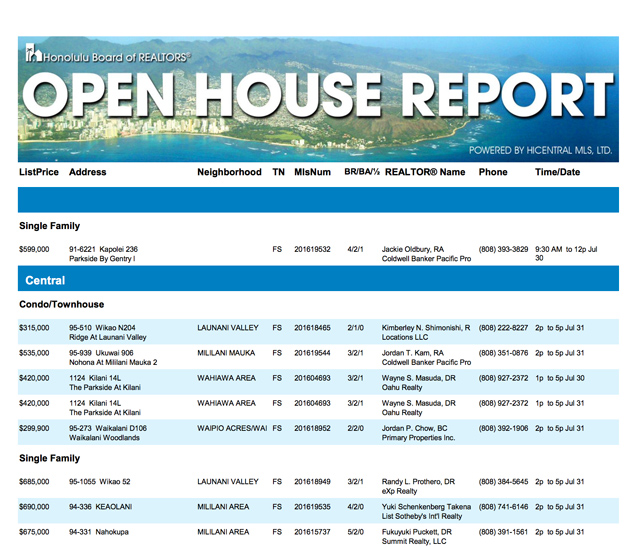Click the $690,000 list price
Image resolution: width=640 pixels, height=548 pixels.
(34, 507)
